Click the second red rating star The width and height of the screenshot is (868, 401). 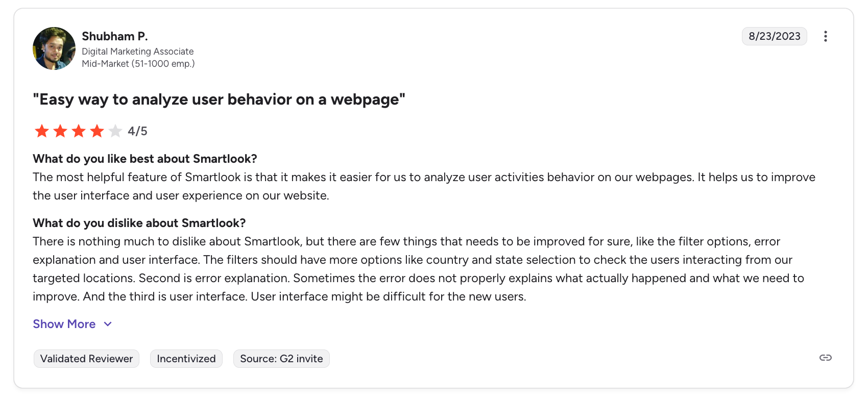60,131
